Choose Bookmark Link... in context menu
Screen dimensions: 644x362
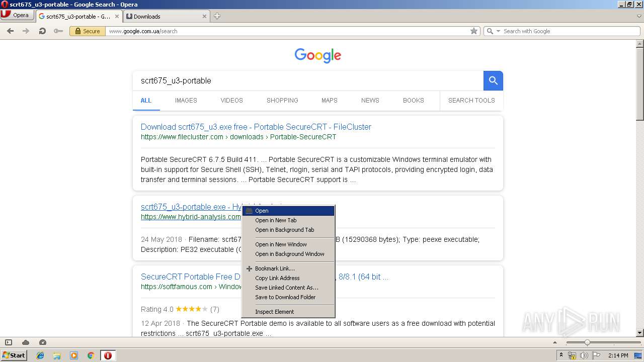pyautogui.click(x=288, y=268)
